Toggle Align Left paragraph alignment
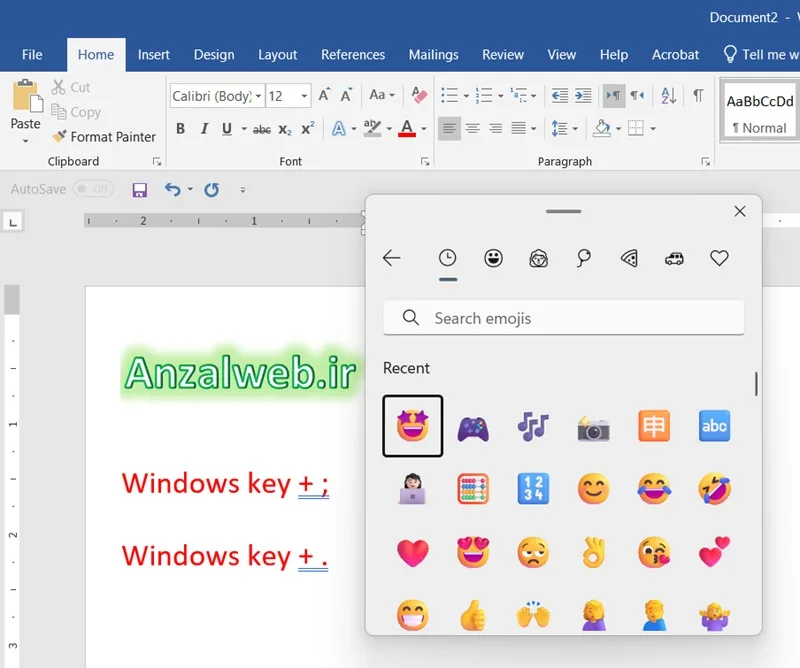Image resolution: width=800 pixels, height=668 pixels. click(449, 128)
